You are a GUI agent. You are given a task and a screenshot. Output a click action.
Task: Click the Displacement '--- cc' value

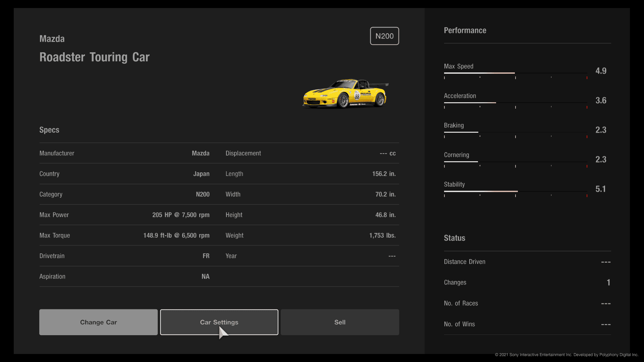(x=388, y=153)
